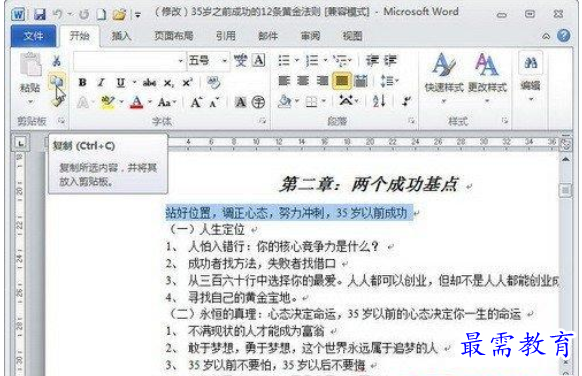Launch the 剪贴板 task pane
Image resolution: width=582 pixels, height=376 pixels.
61,121
